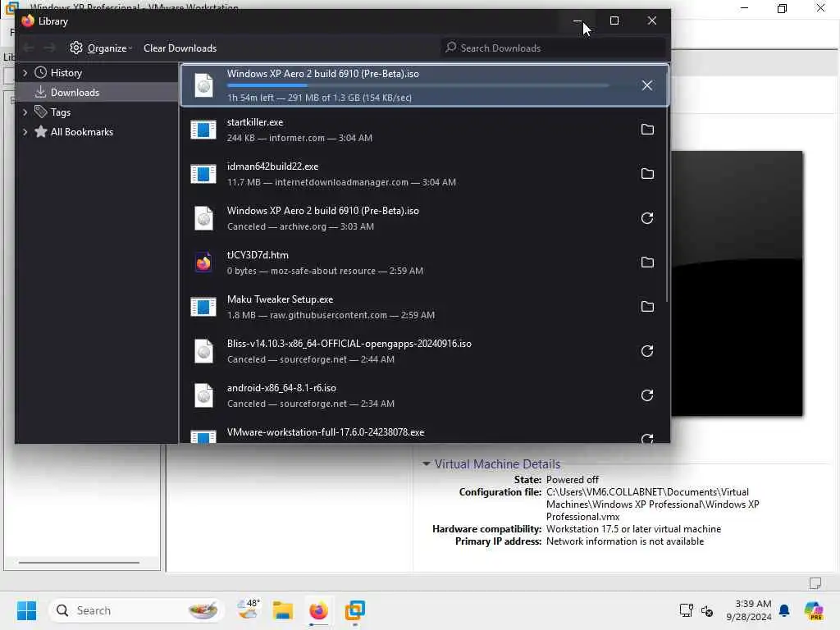Open notifications bell in system tray
Image resolution: width=840 pixels, height=630 pixels.
(x=784, y=610)
